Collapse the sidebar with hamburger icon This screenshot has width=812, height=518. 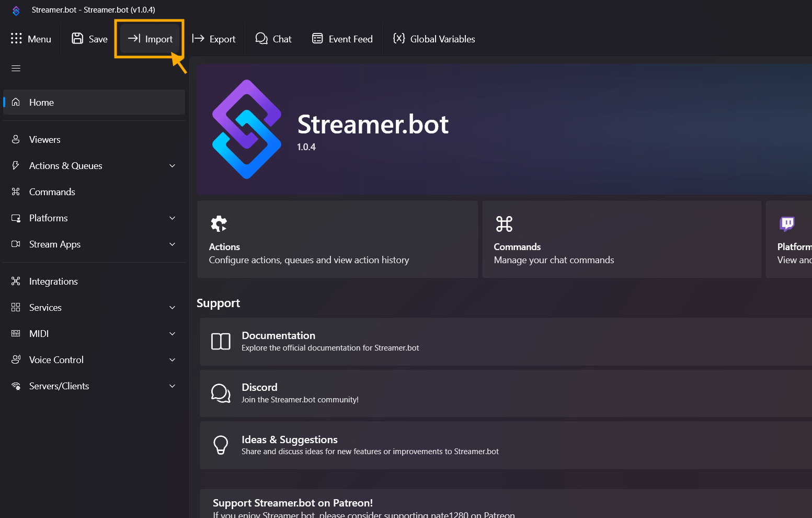tap(16, 69)
